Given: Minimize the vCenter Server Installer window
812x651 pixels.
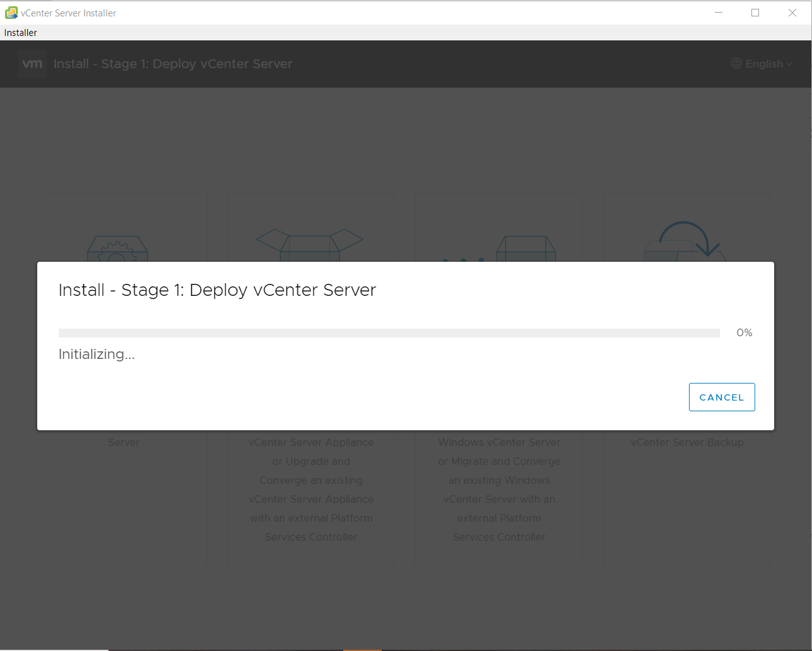Looking at the screenshot, I should pos(718,13).
